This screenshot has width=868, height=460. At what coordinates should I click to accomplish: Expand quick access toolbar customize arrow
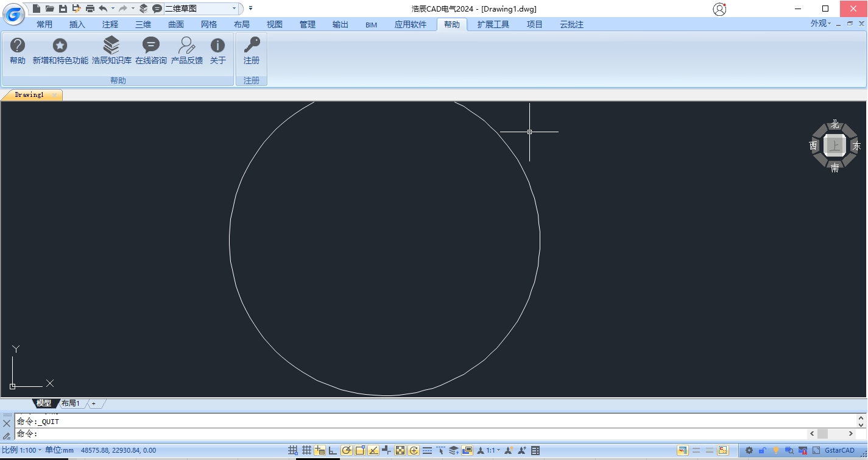(250, 9)
